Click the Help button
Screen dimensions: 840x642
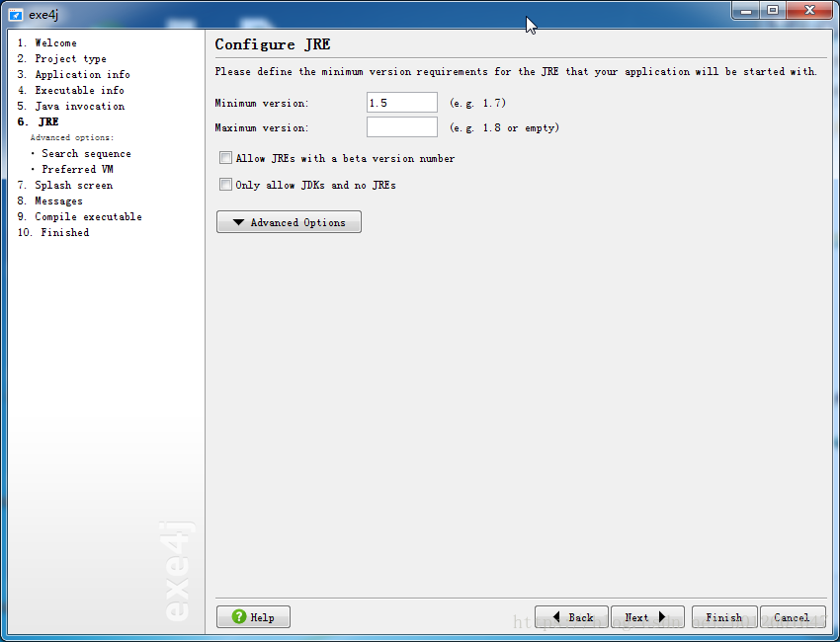253,617
